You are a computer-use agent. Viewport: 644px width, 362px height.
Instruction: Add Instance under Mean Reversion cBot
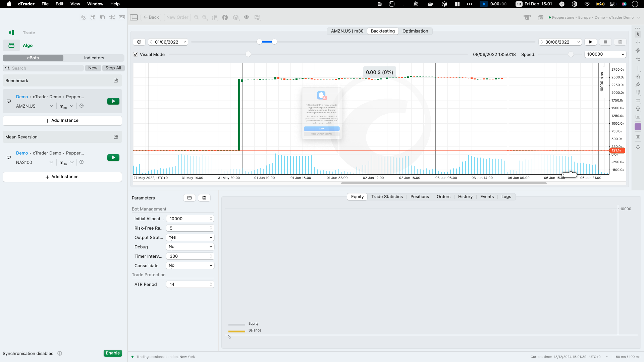click(x=62, y=177)
